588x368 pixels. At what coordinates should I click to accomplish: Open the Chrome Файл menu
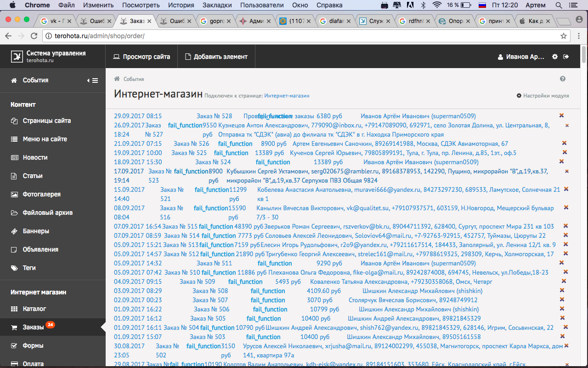pos(67,5)
